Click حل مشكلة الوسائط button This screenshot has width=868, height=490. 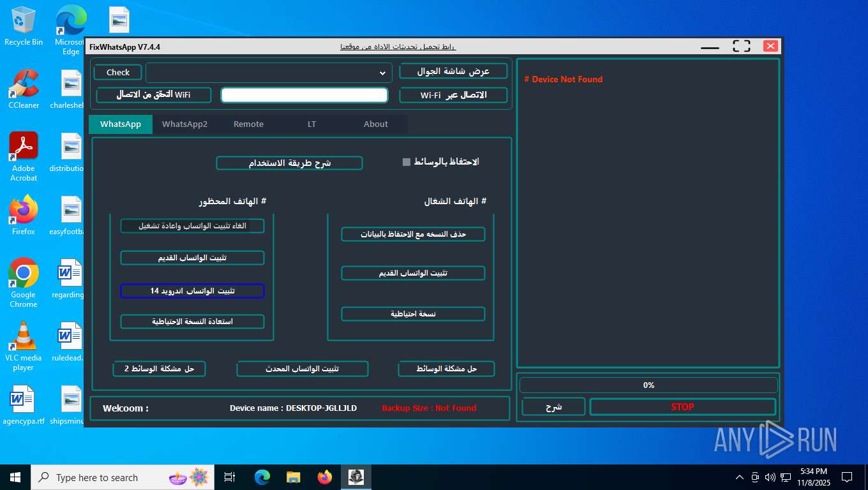point(446,369)
